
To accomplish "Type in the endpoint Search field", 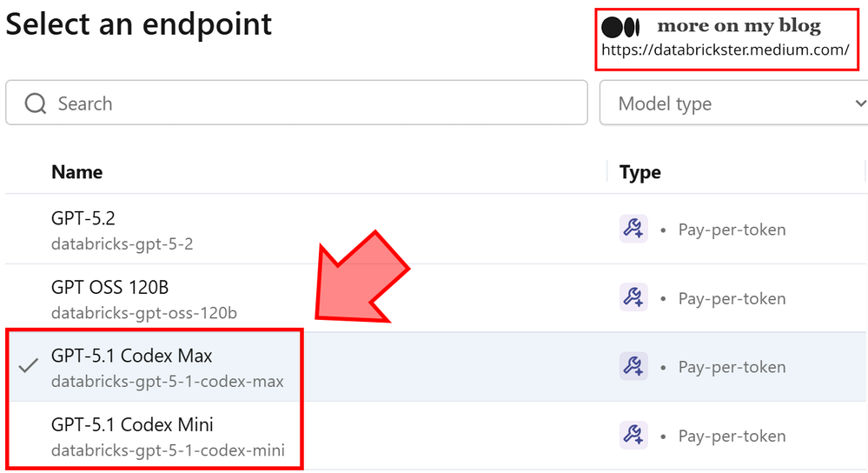I will 313,104.
